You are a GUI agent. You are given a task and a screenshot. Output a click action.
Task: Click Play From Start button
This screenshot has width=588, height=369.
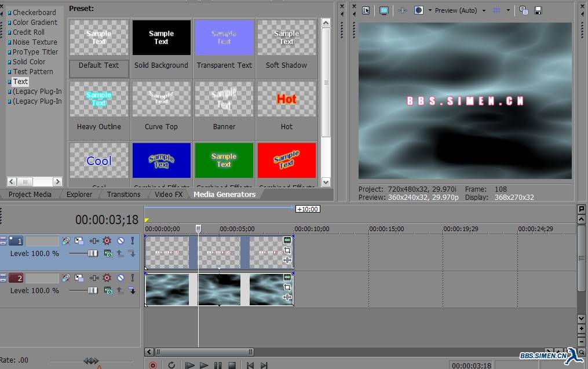pyautogui.click(x=190, y=365)
